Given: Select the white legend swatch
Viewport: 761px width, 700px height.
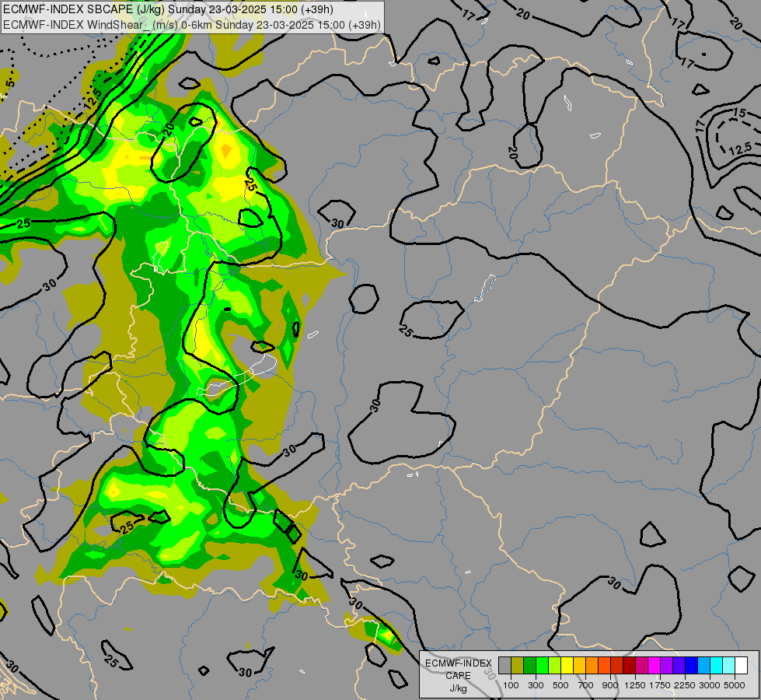Looking at the screenshot, I should pyautogui.click(x=741, y=665).
